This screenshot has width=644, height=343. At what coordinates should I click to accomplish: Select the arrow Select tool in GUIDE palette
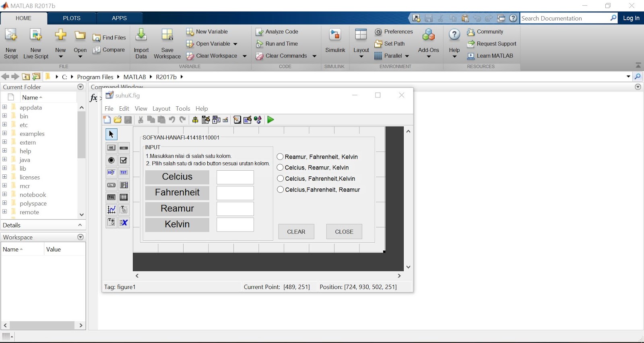tap(111, 134)
